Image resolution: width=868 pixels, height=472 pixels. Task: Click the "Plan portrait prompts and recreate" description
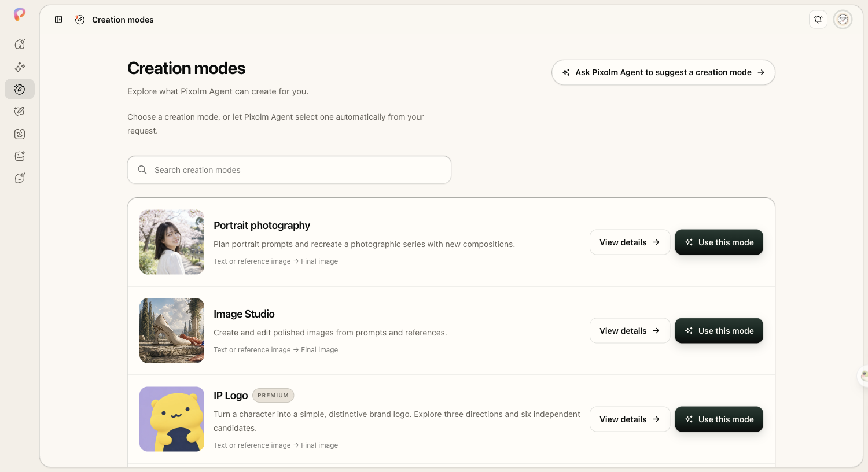[364, 244]
